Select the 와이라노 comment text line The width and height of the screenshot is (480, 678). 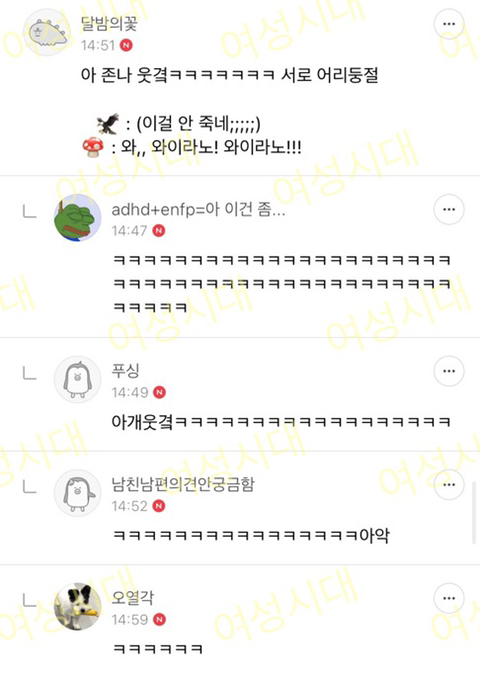[192, 147]
